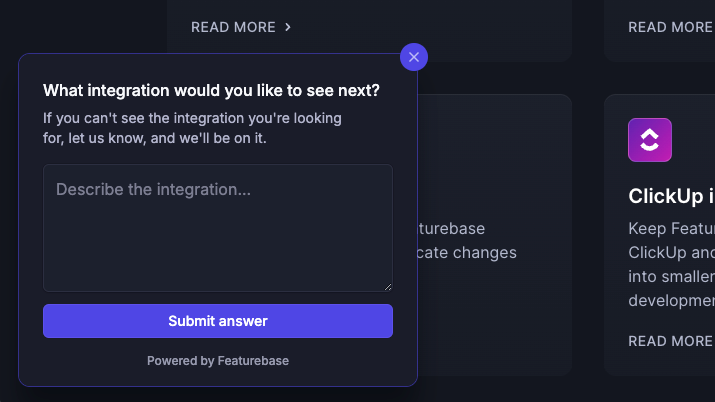Click the "developmen" text in ClickUp card
The height and width of the screenshot is (402, 715).
point(671,300)
